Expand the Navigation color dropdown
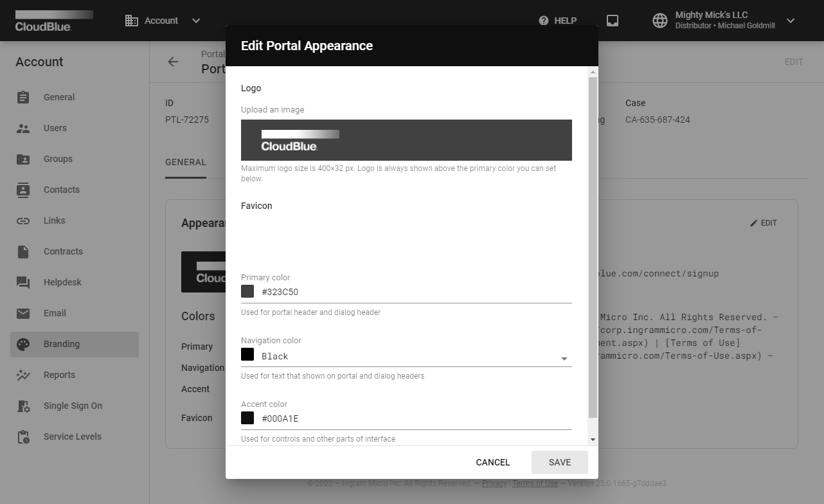This screenshot has width=824, height=504. [564, 358]
